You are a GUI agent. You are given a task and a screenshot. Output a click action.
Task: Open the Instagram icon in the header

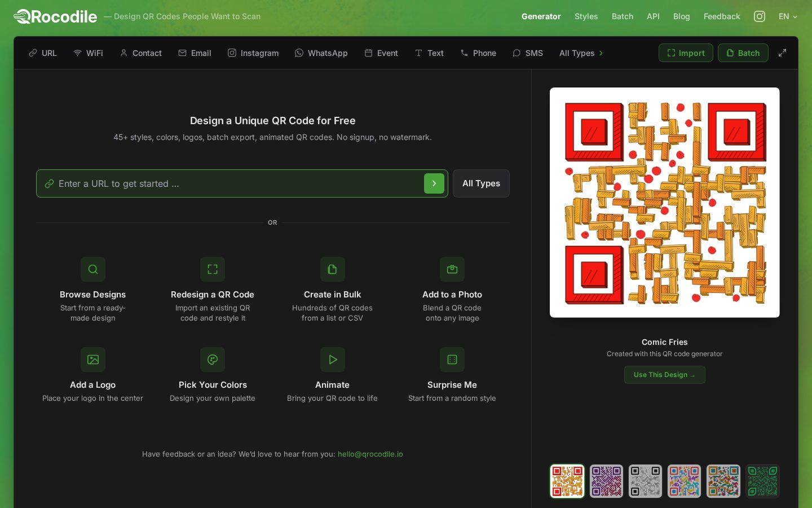[760, 16]
